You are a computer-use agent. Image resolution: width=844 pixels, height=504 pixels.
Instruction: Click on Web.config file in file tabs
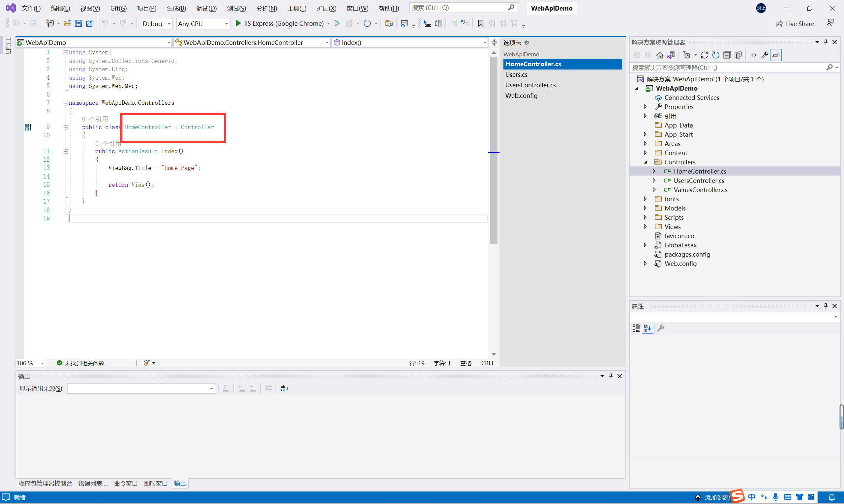point(521,94)
